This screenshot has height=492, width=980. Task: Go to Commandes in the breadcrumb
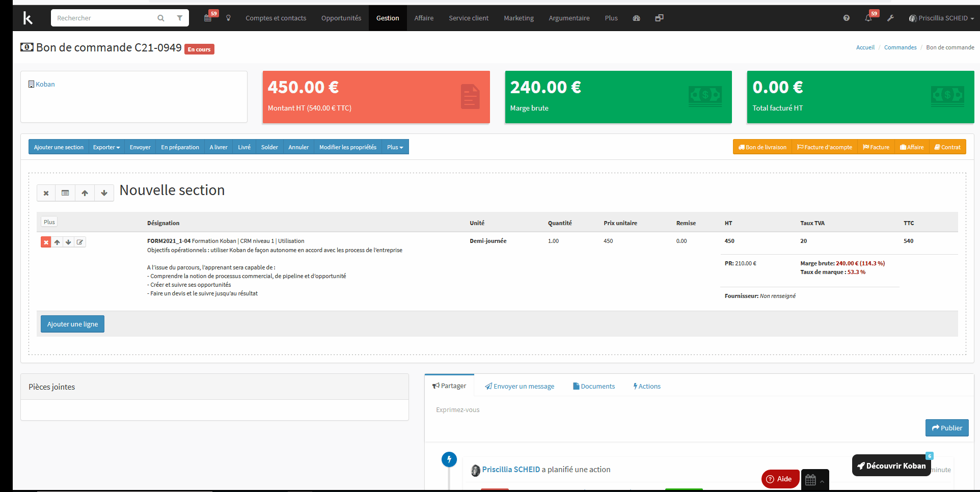(x=900, y=47)
